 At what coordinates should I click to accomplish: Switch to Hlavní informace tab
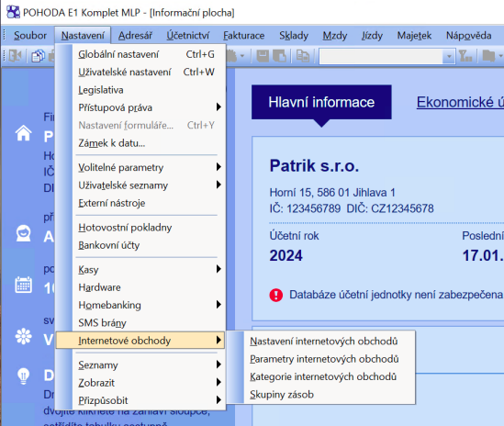point(321,102)
